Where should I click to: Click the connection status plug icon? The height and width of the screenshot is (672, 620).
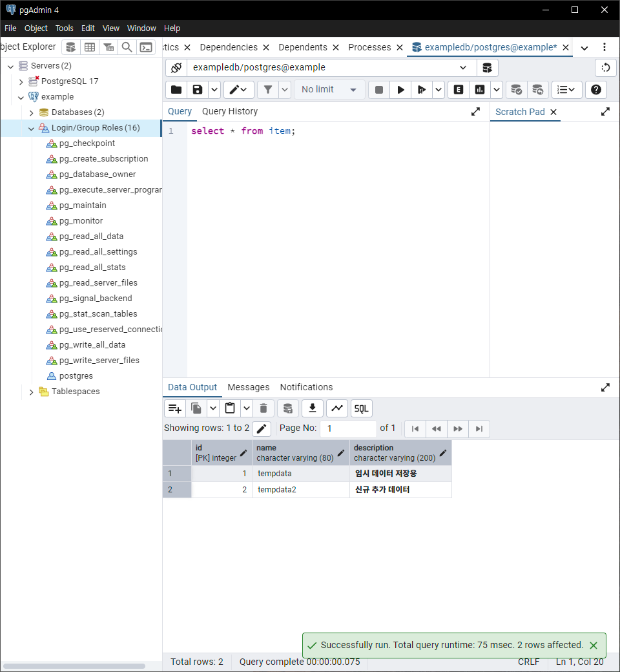coord(176,68)
